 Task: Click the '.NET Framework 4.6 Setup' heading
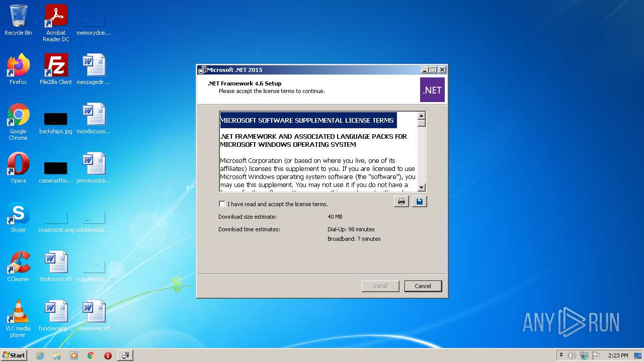(245, 83)
